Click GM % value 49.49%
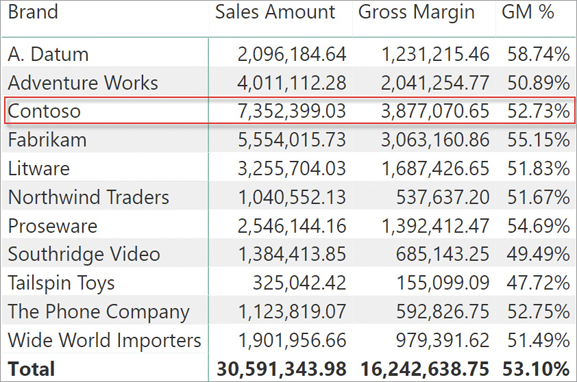577x382 pixels. (539, 255)
